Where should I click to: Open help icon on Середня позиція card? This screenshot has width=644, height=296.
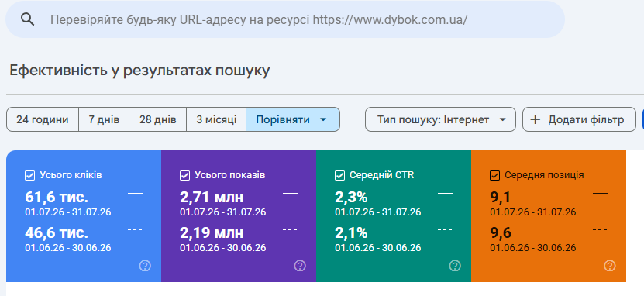point(609,266)
